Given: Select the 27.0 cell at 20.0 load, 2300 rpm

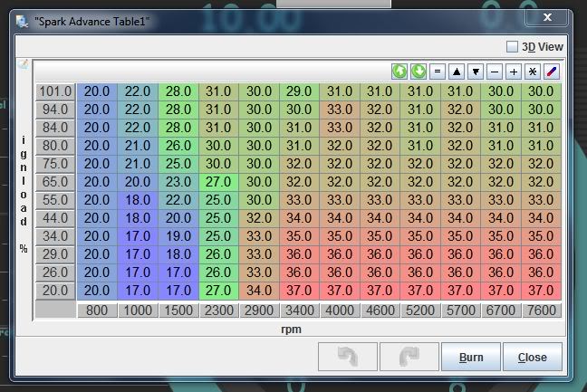Looking at the screenshot, I should 218,291.
